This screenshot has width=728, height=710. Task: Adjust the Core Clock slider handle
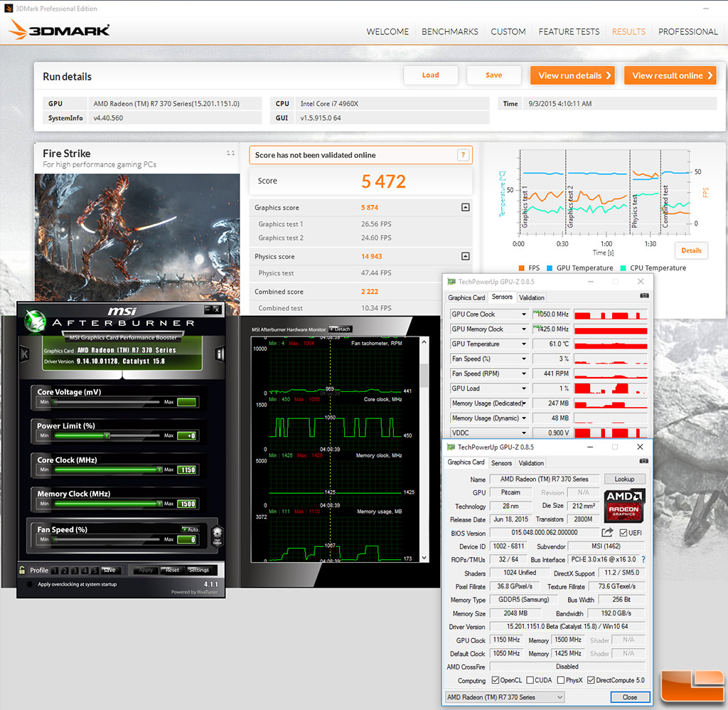point(159,470)
